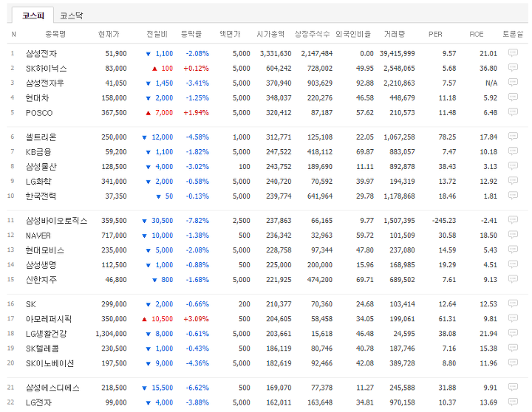Open the 한국전력 stock link
This screenshot has width=532, height=412.
coord(41,196)
